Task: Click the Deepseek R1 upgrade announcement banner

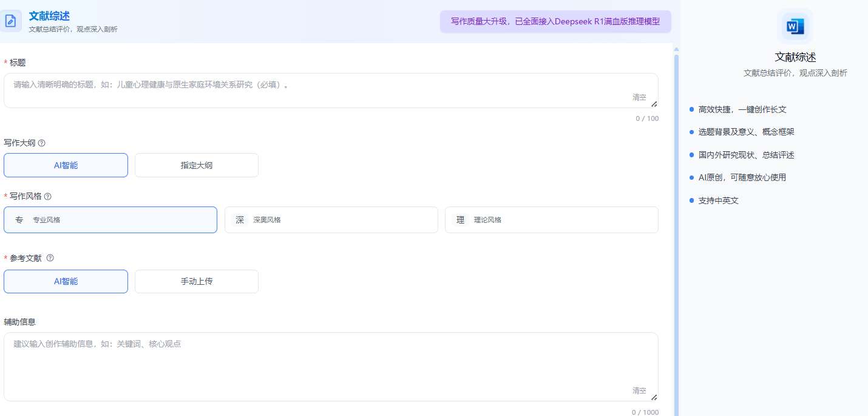Action: [x=555, y=21]
